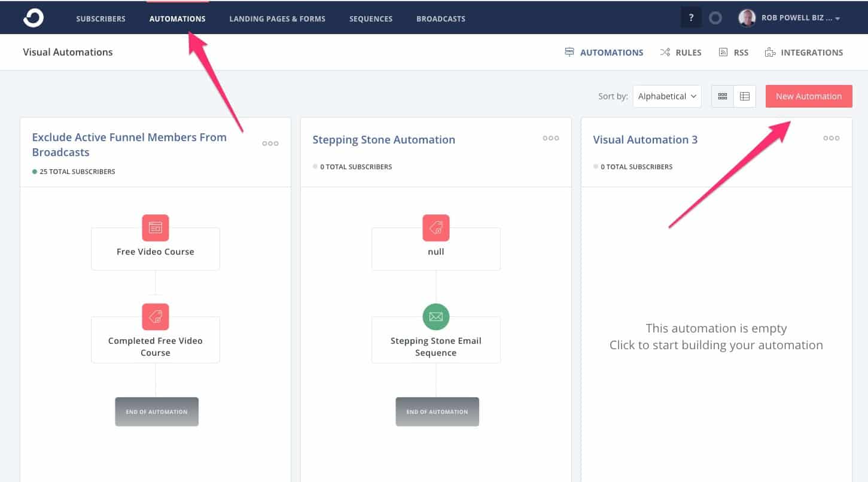
Task: Switch to grid view layout
Action: tap(723, 96)
